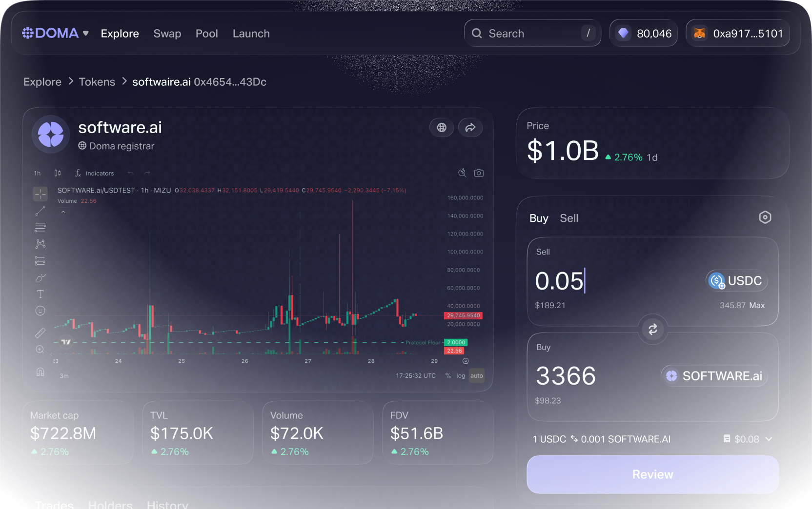The image size is (812, 509).
Task: Toggle auto scale on chart
Action: 476,376
